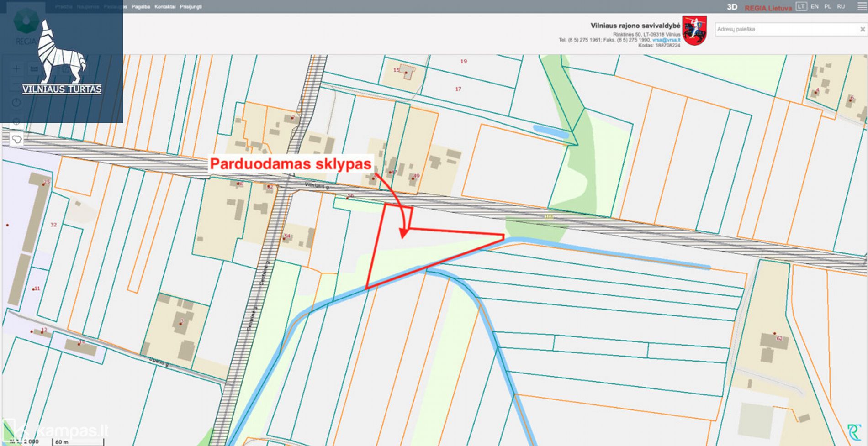Click house number 17 on map

pyautogui.click(x=458, y=89)
